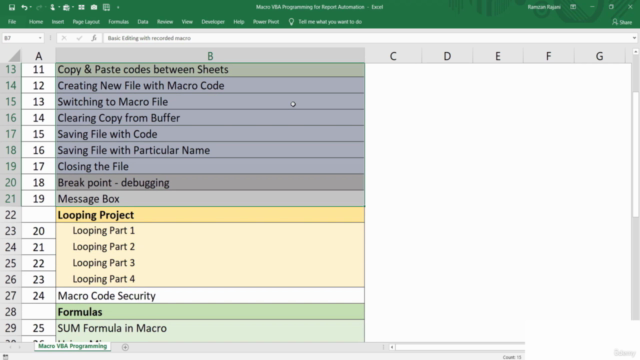
Task: Click the 'Looping Project' heading cell
Action: tap(210, 215)
